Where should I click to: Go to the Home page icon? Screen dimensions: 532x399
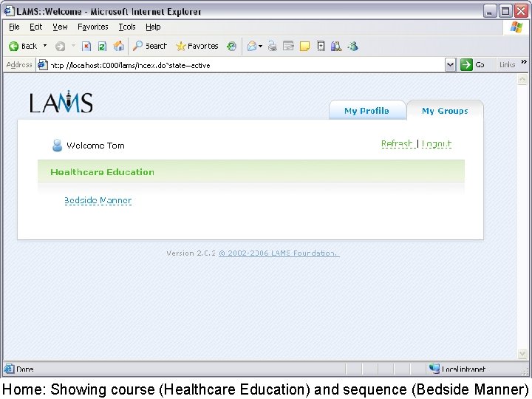[x=118, y=46]
